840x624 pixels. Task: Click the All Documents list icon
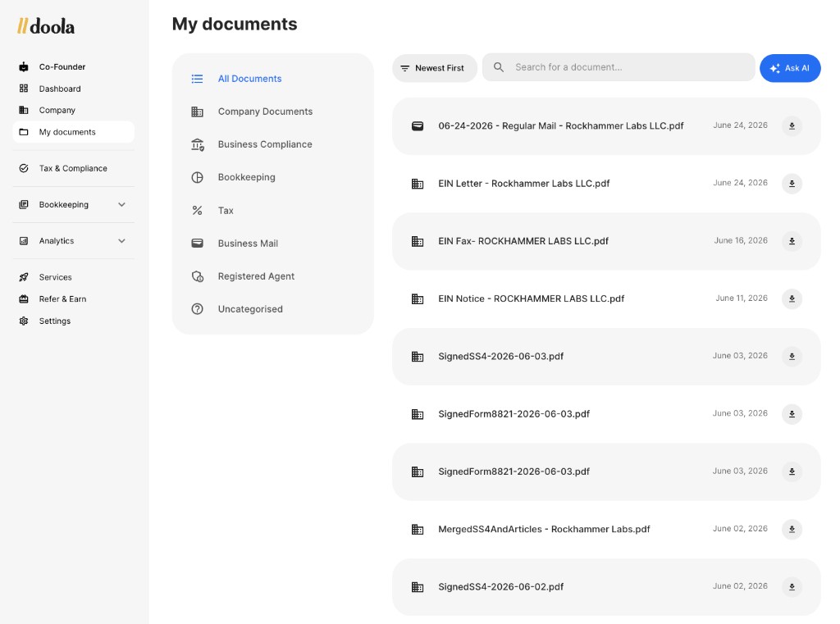[x=197, y=79]
